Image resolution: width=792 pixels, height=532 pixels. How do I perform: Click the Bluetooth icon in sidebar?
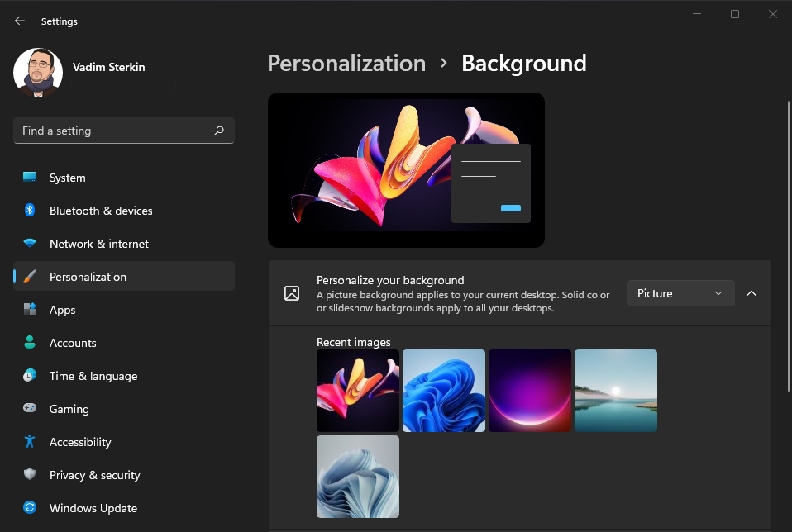pos(30,210)
